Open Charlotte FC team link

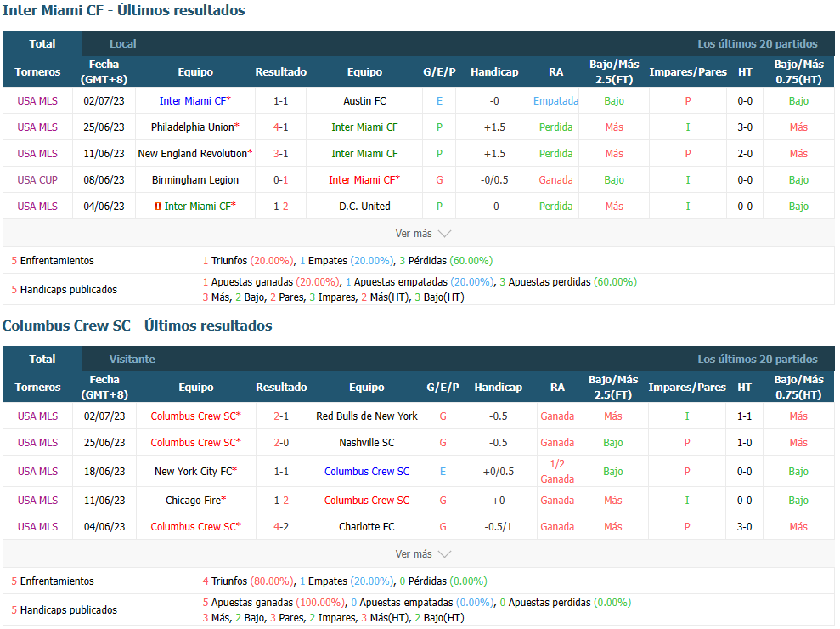click(x=367, y=527)
